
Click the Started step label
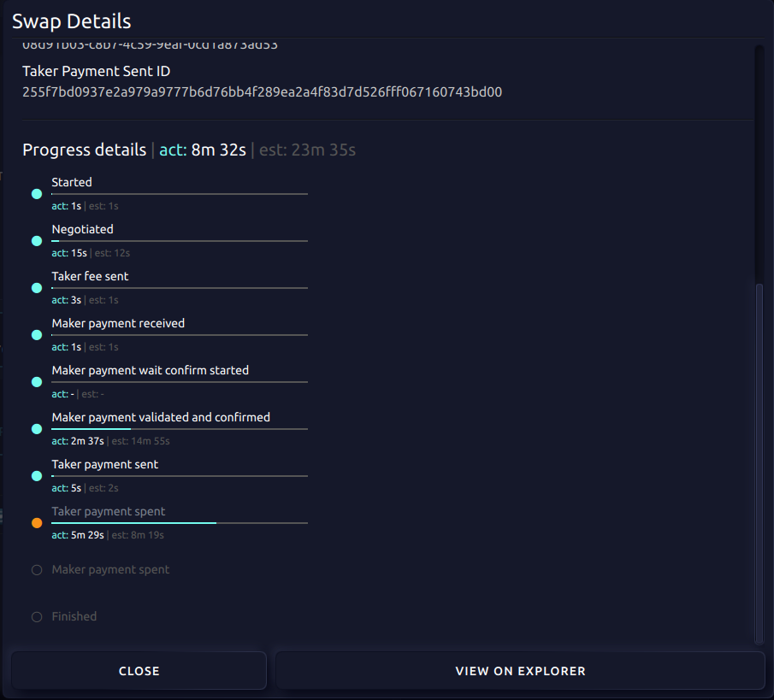point(72,182)
